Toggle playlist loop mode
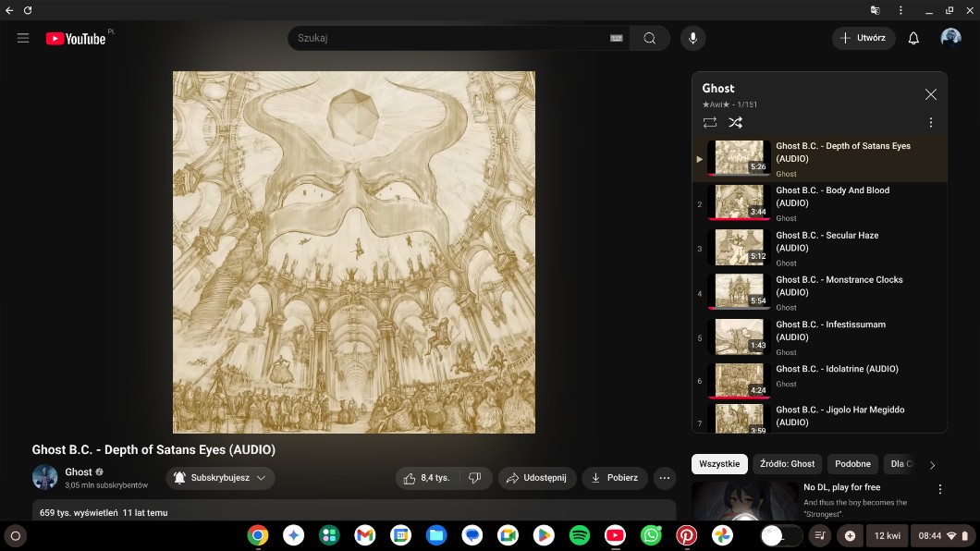 (710, 122)
